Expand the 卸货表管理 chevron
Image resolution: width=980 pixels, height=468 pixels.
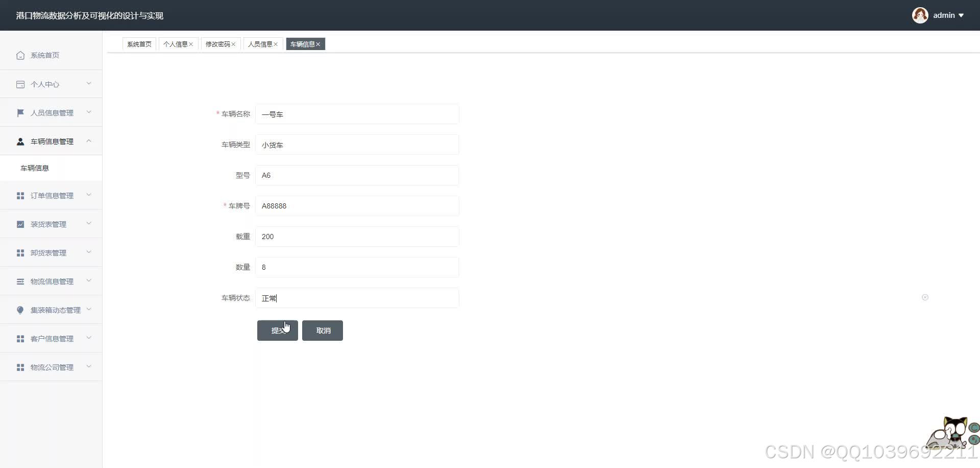click(x=89, y=252)
